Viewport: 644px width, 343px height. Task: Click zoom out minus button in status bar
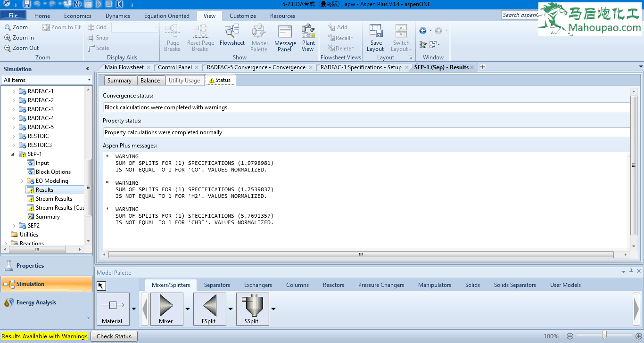(x=570, y=336)
